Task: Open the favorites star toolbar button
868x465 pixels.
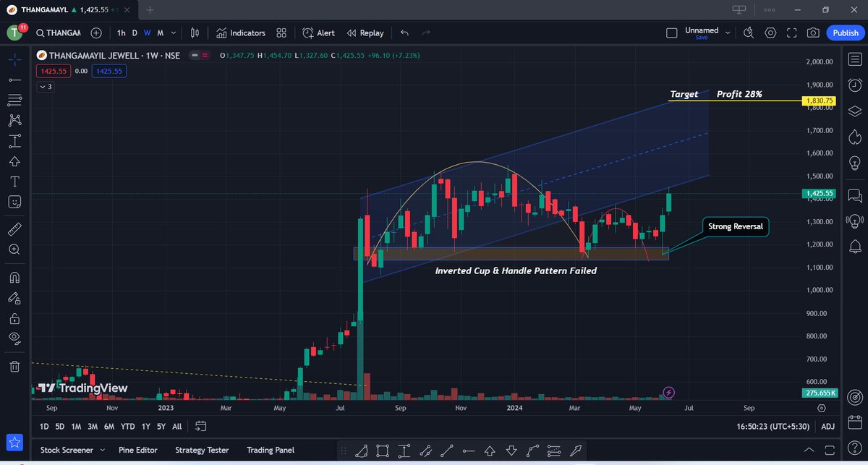Action: click(15, 442)
